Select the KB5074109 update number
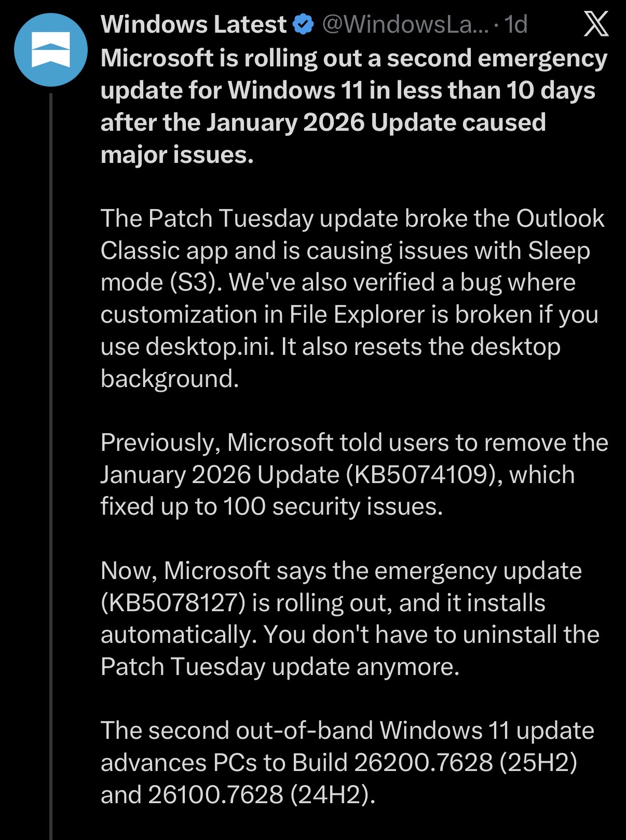 [x=420, y=475]
